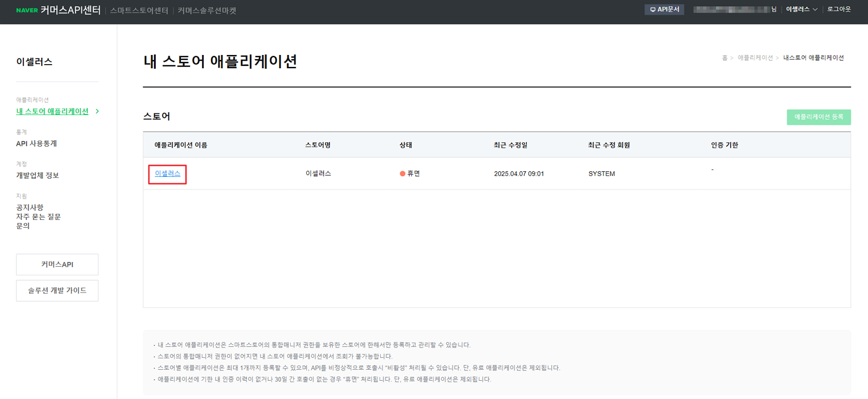Image resolution: width=868 pixels, height=399 pixels.
Task: Open the 이셀러스 application name link in the table
Action: pyautogui.click(x=168, y=173)
